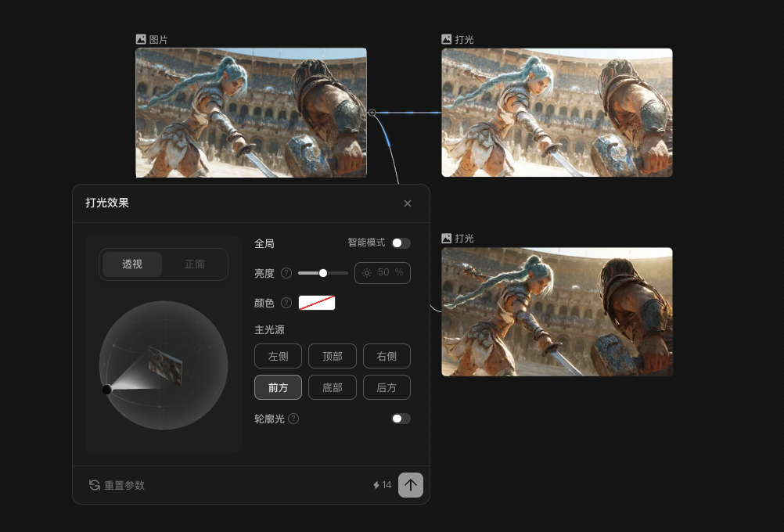Select the 底部 light source button

(x=333, y=387)
